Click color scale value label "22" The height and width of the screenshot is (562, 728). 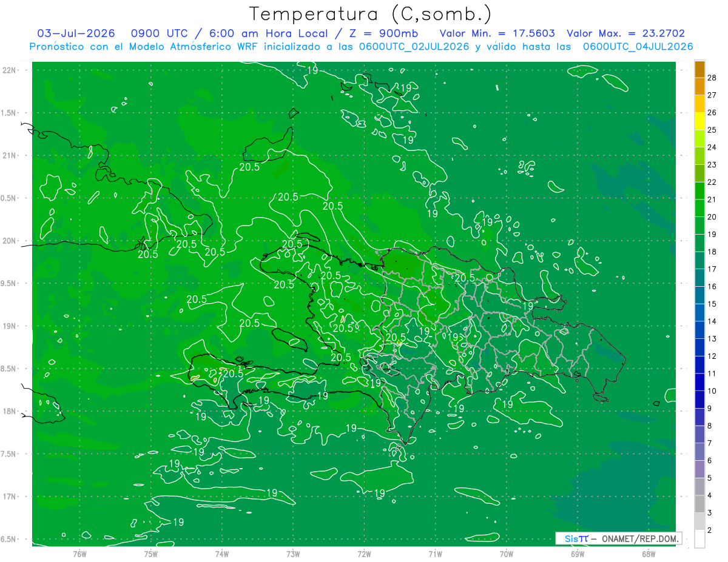712,182
